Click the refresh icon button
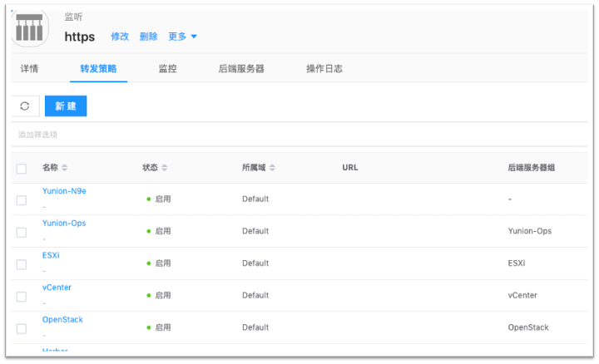The image size is (599, 364). tap(25, 106)
